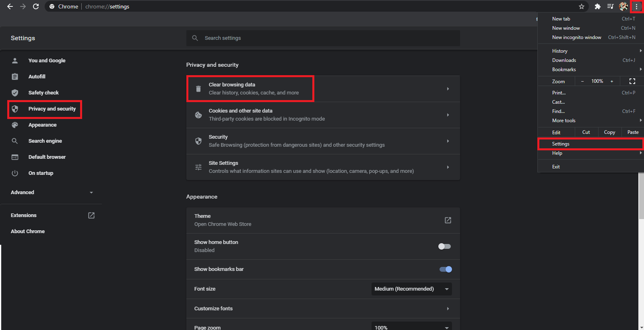Choose Print... from the Chrome menu
The height and width of the screenshot is (330, 644).
point(590,93)
